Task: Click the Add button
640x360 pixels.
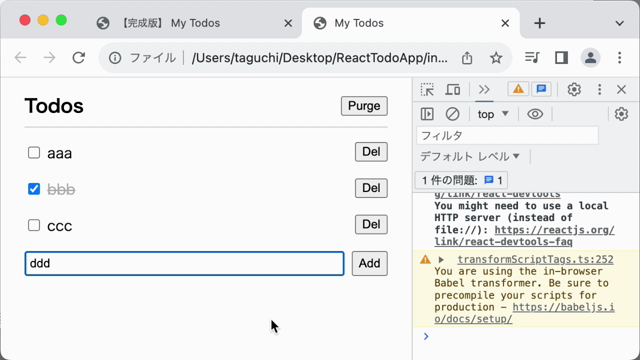Action: point(369,263)
